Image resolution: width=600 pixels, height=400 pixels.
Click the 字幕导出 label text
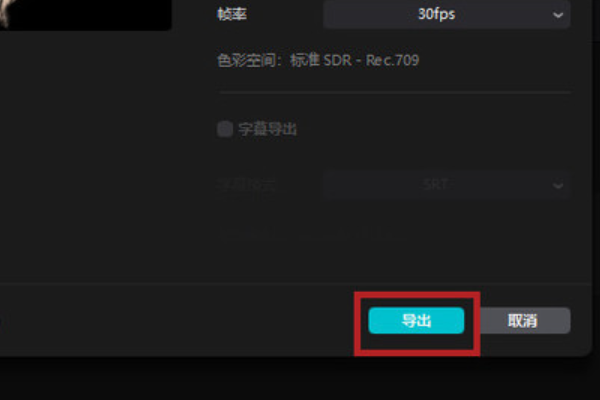(x=267, y=129)
